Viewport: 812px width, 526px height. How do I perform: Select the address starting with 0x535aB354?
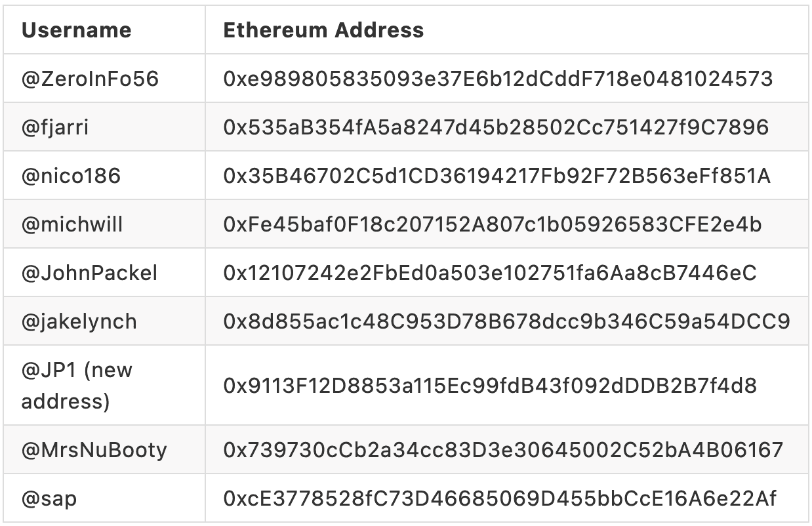coord(496,127)
